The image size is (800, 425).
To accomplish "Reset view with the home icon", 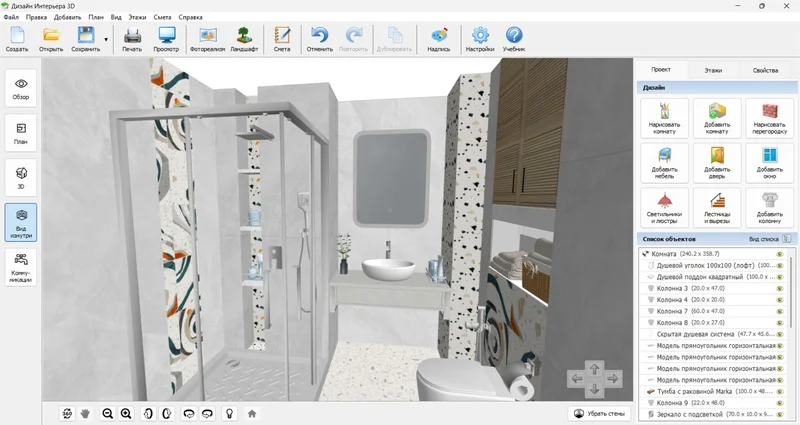I will pos(252,413).
